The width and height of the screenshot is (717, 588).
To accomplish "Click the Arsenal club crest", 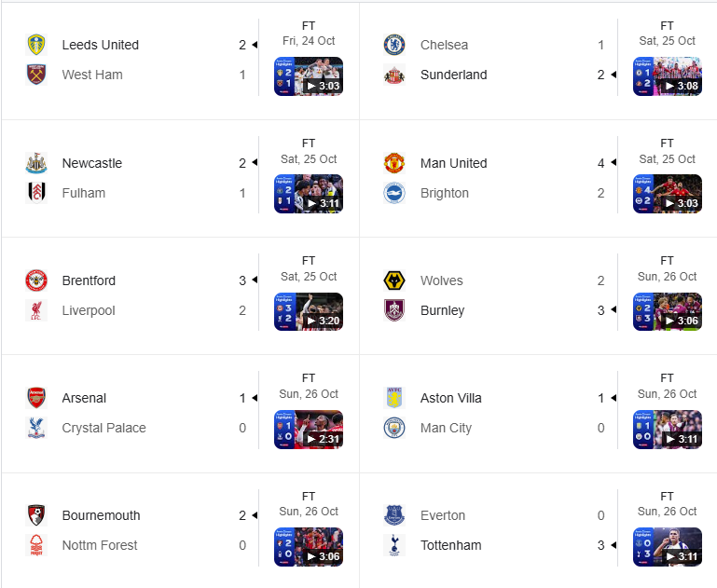I will tap(36, 398).
